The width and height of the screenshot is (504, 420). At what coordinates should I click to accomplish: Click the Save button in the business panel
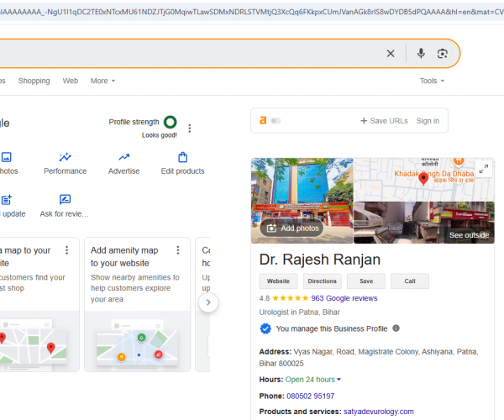coord(366,281)
